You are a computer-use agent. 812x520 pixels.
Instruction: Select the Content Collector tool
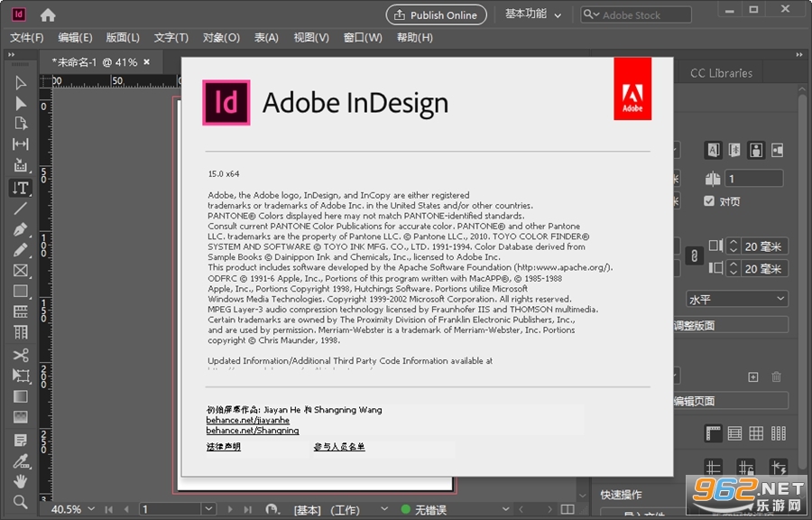(20, 165)
